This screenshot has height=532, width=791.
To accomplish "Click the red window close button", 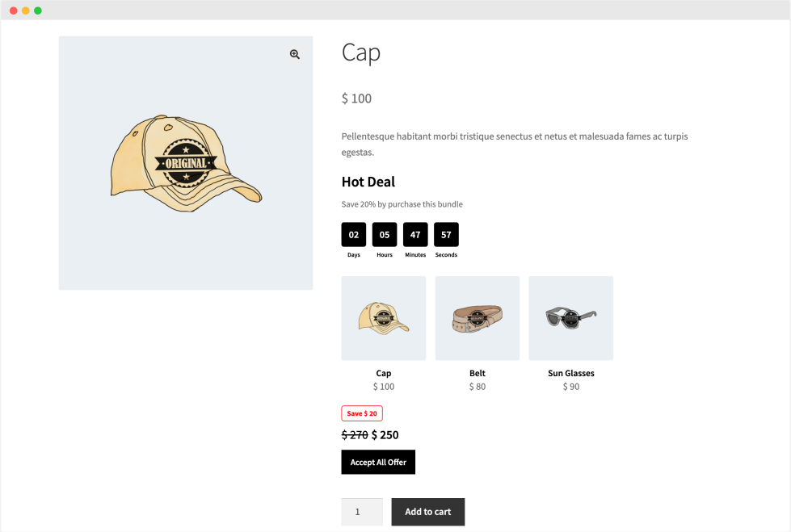I will pyautogui.click(x=14, y=10).
